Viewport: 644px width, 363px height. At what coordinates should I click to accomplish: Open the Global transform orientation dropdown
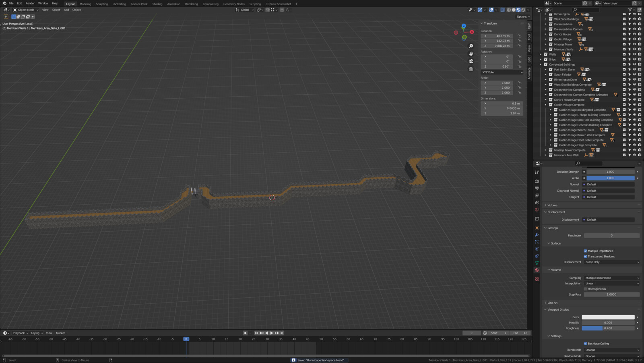[x=245, y=10]
